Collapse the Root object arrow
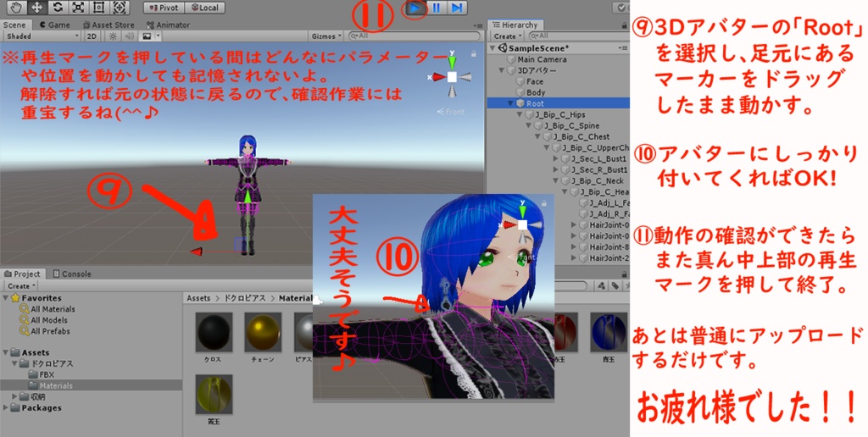Screen dimensions: 868x437 point(511,103)
